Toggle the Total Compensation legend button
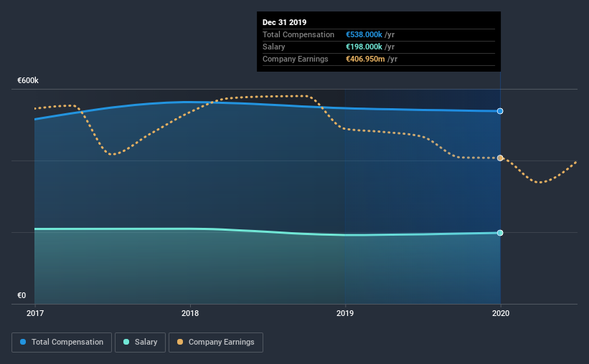Image resolution: width=589 pixels, height=364 pixels. pyautogui.click(x=62, y=343)
